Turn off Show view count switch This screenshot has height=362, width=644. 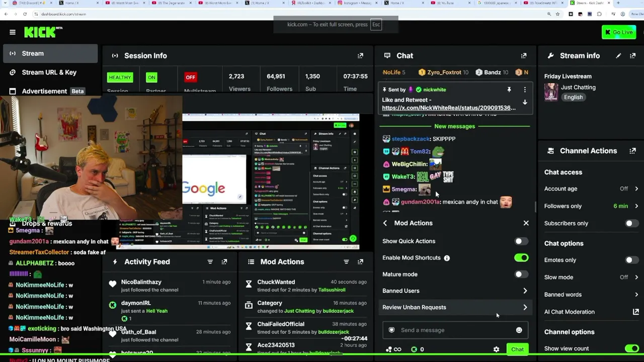pyautogui.click(x=631, y=348)
